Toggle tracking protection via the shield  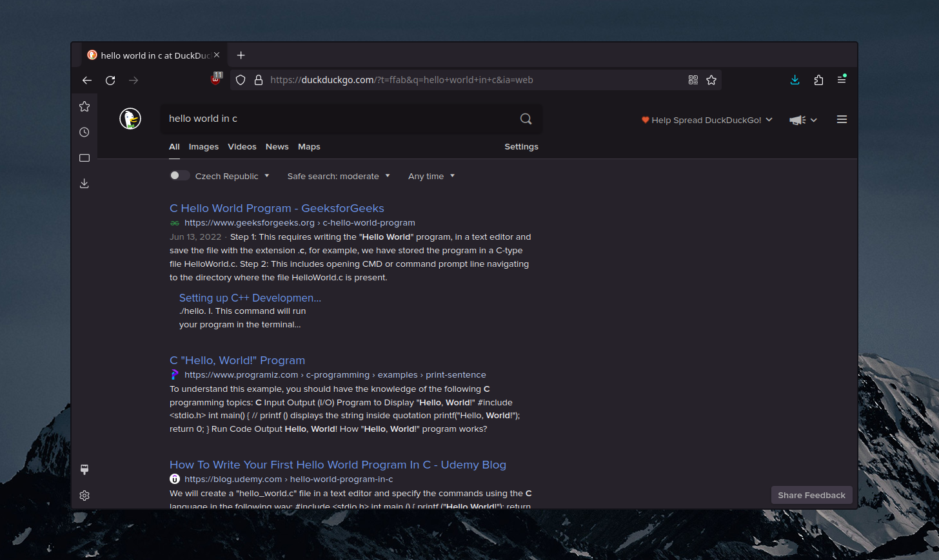click(239, 80)
